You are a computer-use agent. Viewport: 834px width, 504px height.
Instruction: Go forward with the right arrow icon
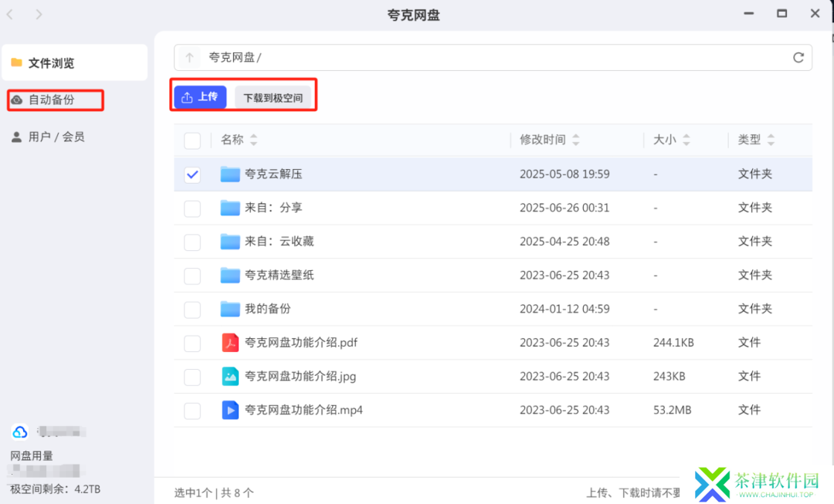[39, 15]
